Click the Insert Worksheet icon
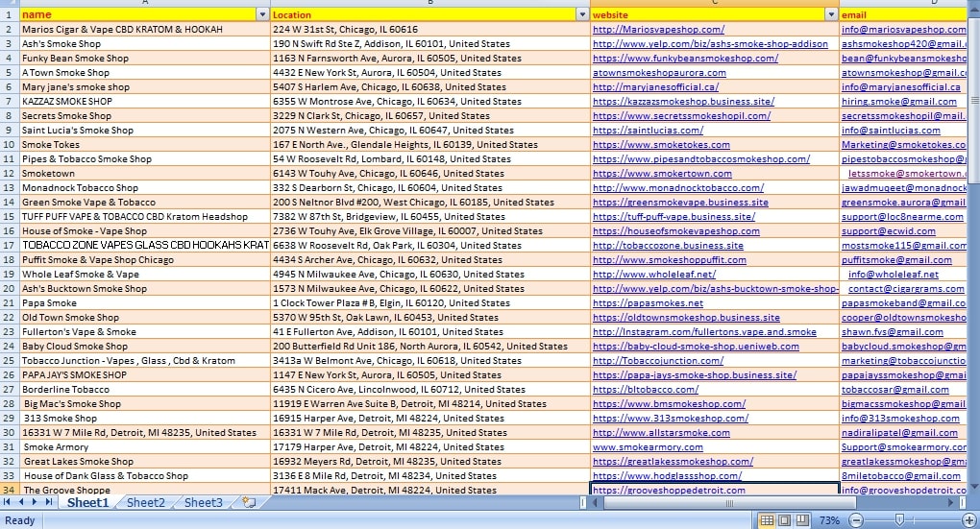 pyautogui.click(x=249, y=502)
